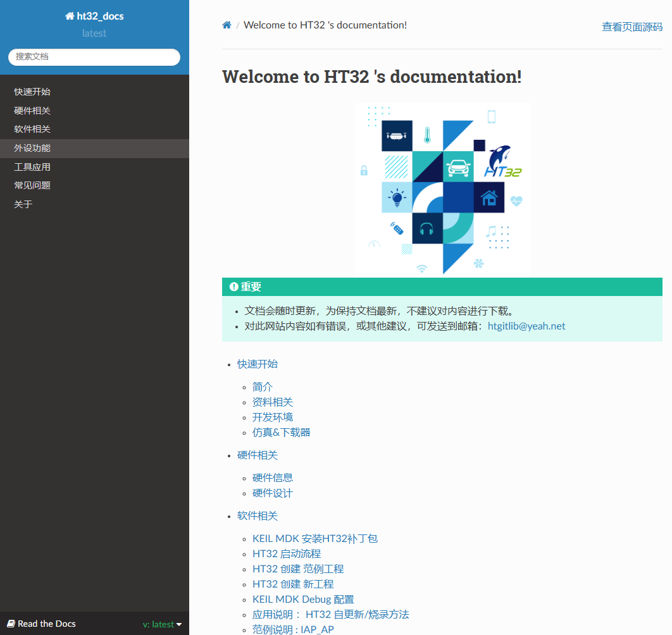The width and height of the screenshot is (672, 635).
Task: Open 软件相关 in the contents list
Action: click(x=258, y=516)
